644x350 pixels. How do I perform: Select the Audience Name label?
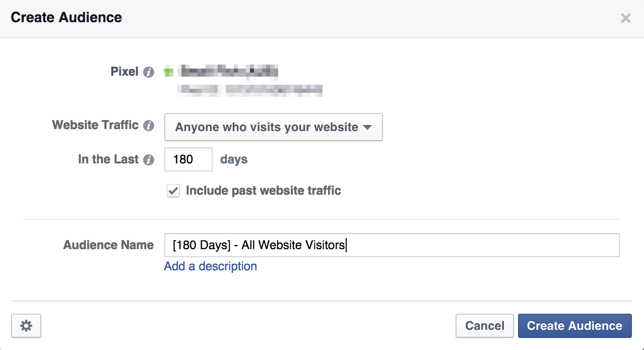click(x=108, y=245)
